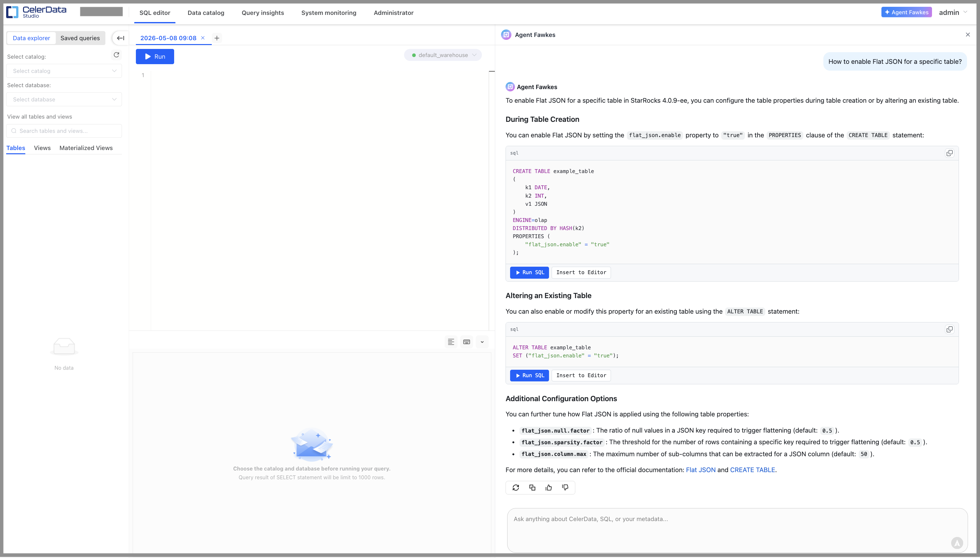
Task: Click into the SQL editor text area
Action: (x=320, y=201)
